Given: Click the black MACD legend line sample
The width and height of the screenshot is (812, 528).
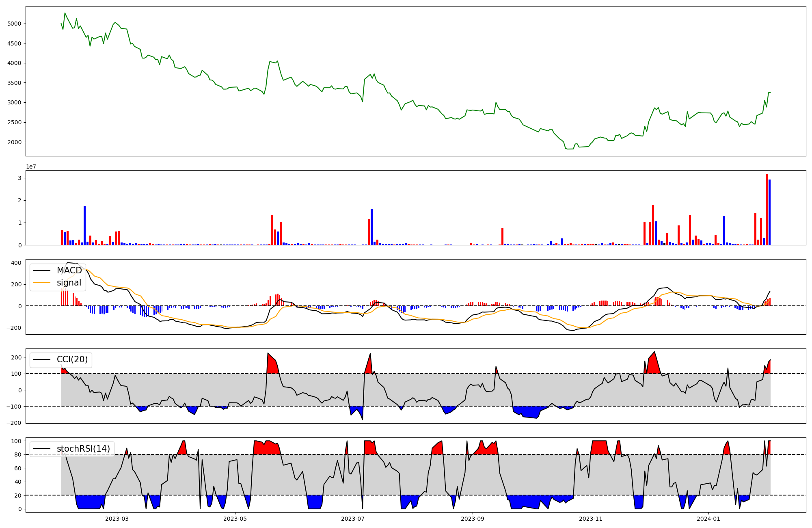Looking at the screenshot, I should [x=41, y=270].
